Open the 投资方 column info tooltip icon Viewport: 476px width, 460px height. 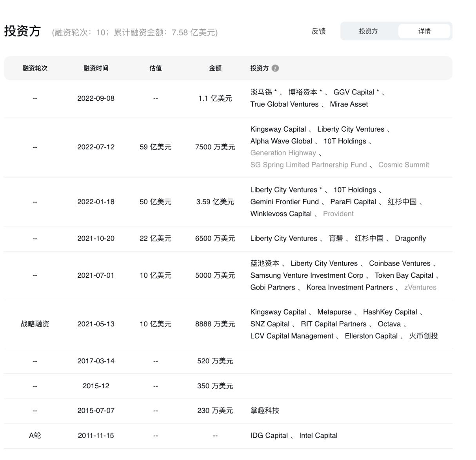pos(275,68)
